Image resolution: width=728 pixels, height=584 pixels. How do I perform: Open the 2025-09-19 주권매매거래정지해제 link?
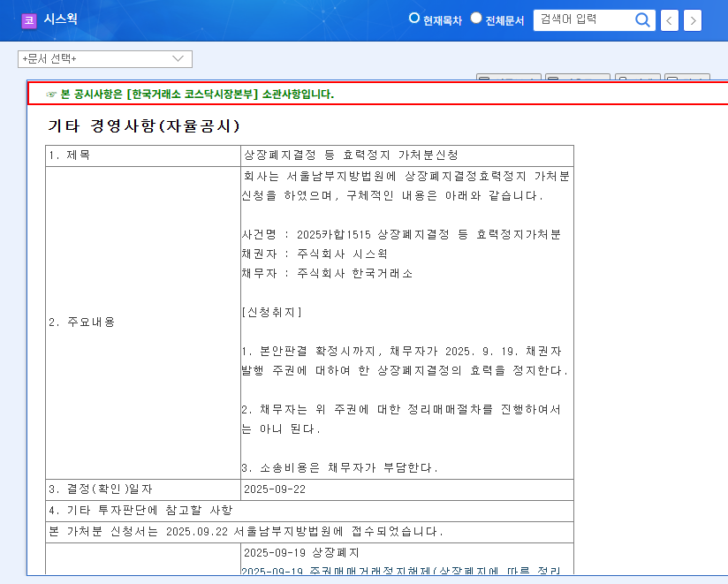[402, 571]
